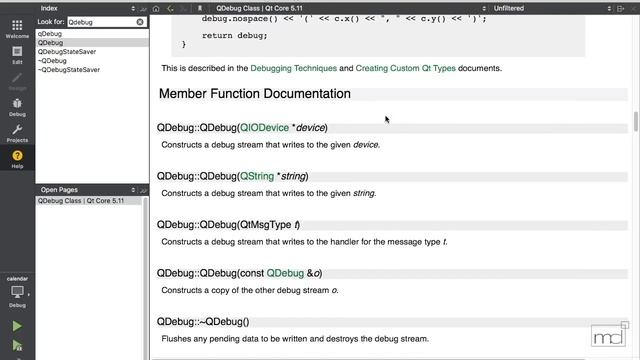Navigate back to the previous help page
This screenshot has height=360, width=640.
(170, 9)
